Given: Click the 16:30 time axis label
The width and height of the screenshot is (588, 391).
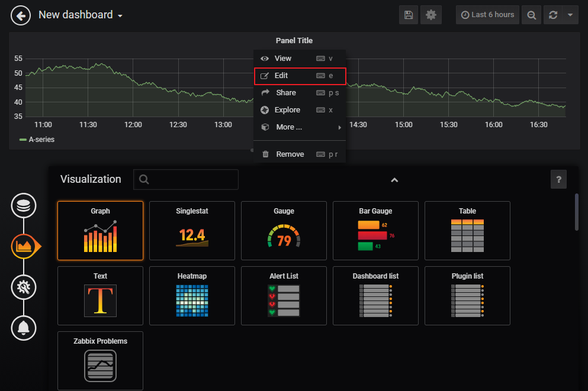Looking at the screenshot, I should point(538,125).
